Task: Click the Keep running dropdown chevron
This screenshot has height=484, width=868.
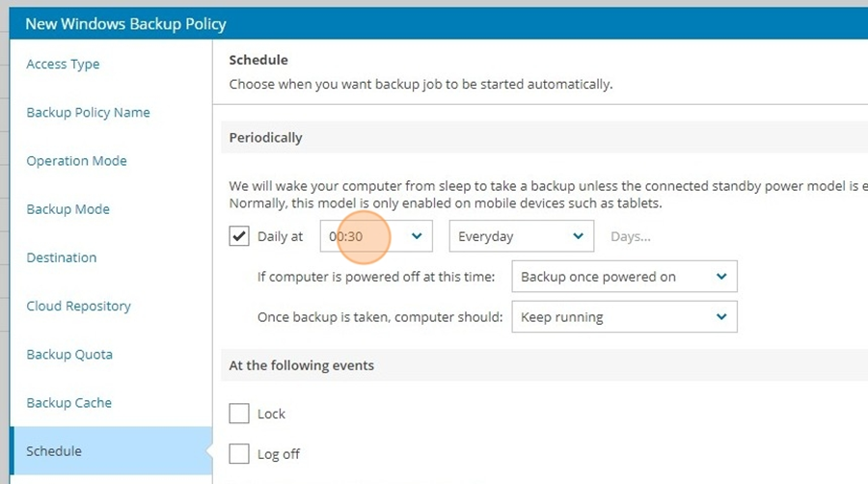Action: (x=721, y=317)
